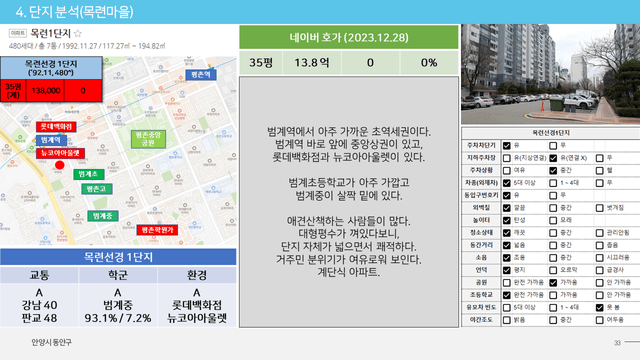Click the 아파트 badge before 목련1단지
The width and height of the screenshot is (640, 360).
(18, 33)
